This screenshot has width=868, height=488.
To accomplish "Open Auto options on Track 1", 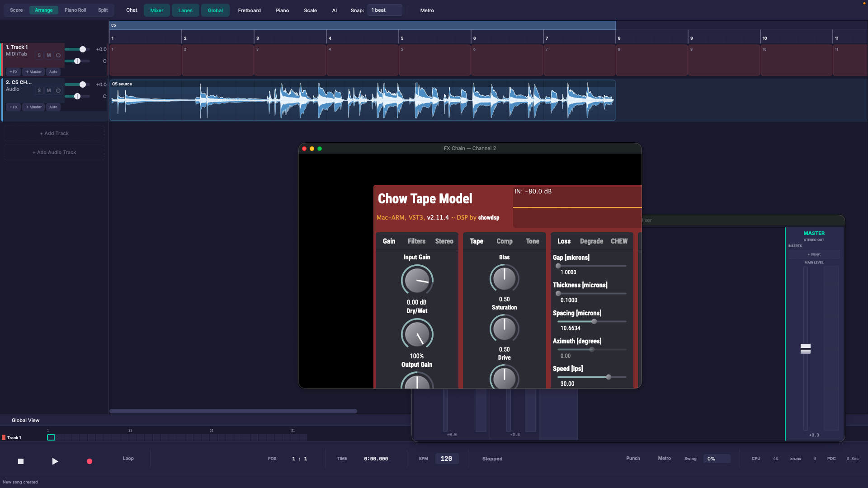I will click(53, 72).
